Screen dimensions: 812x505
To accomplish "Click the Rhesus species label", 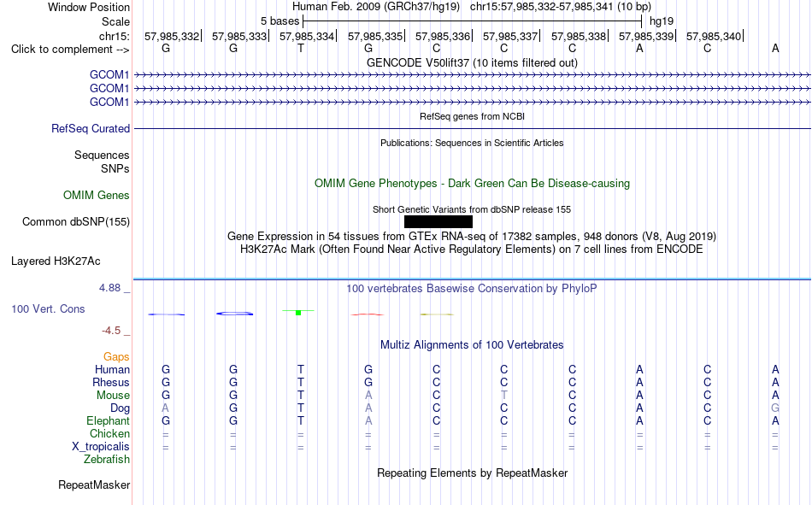I will click(111, 382).
